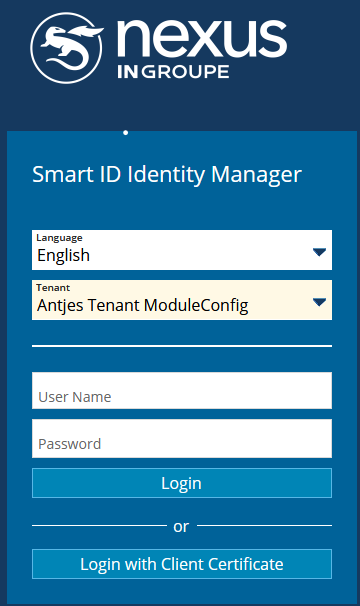Click the Language dropdown arrow icon

point(319,252)
